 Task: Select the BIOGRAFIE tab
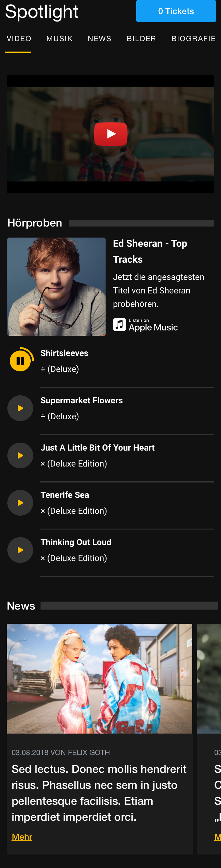[x=193, y=39]
